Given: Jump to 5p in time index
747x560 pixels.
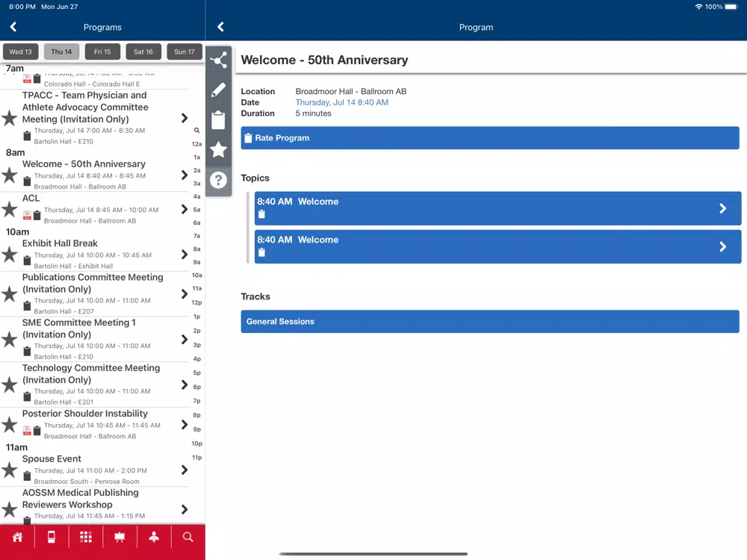Looking at the screenshot, I should 196,373.
